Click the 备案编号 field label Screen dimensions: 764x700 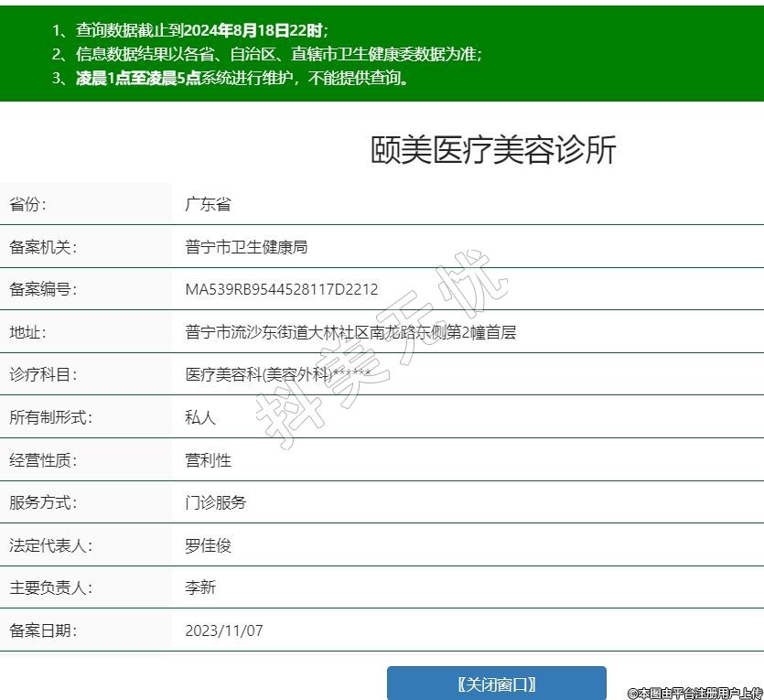click(43, 290)
